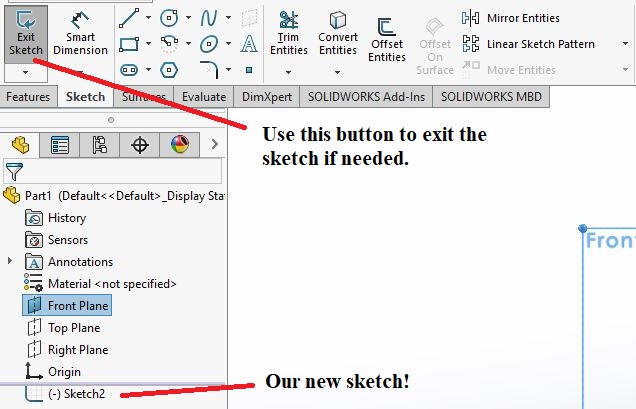This screenshot has width=636, height=409.
Task: Select the Smart Dimension tool
Action: [x=80, y=33]
